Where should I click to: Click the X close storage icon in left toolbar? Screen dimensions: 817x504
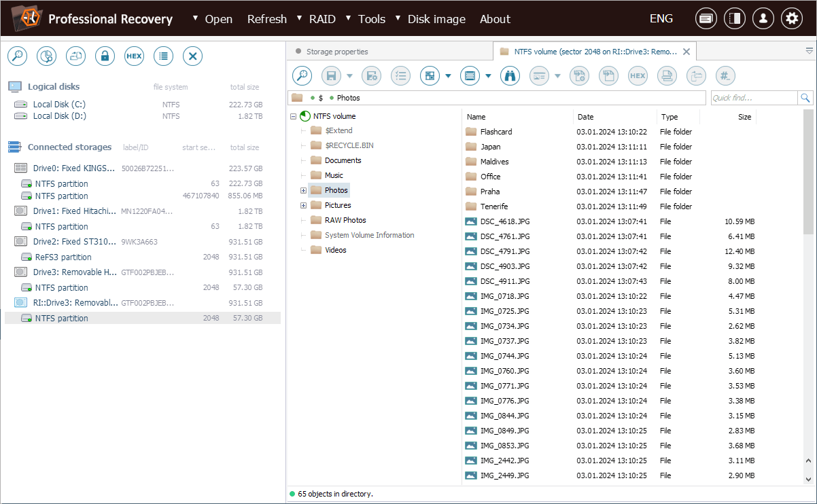tap(192, 56)
